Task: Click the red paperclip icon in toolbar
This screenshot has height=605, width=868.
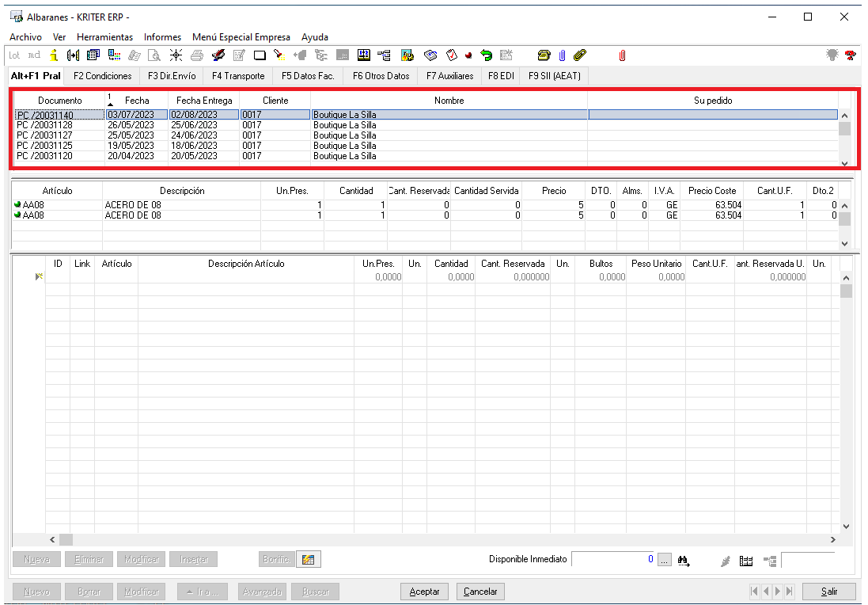Action: (x=622, y=55)
